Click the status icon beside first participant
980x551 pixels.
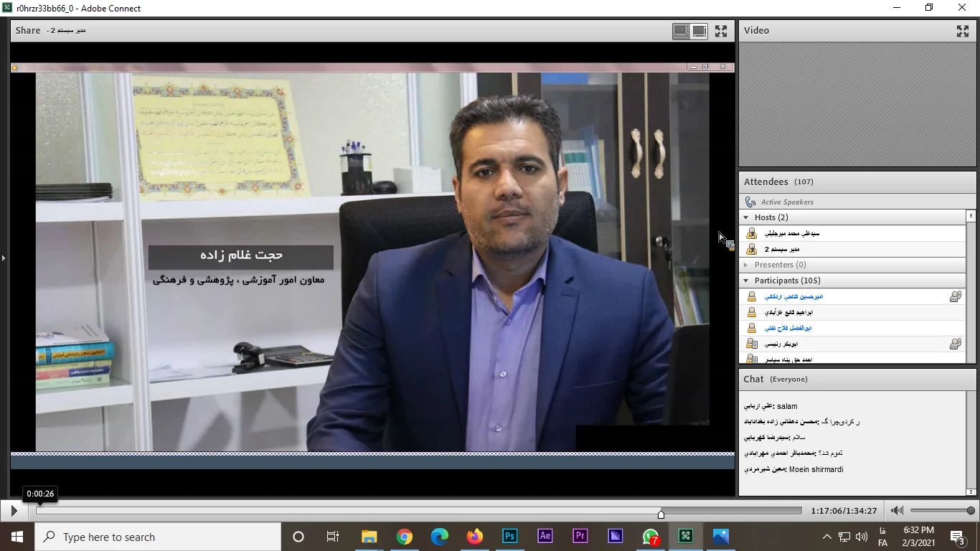tap(955, 296)
